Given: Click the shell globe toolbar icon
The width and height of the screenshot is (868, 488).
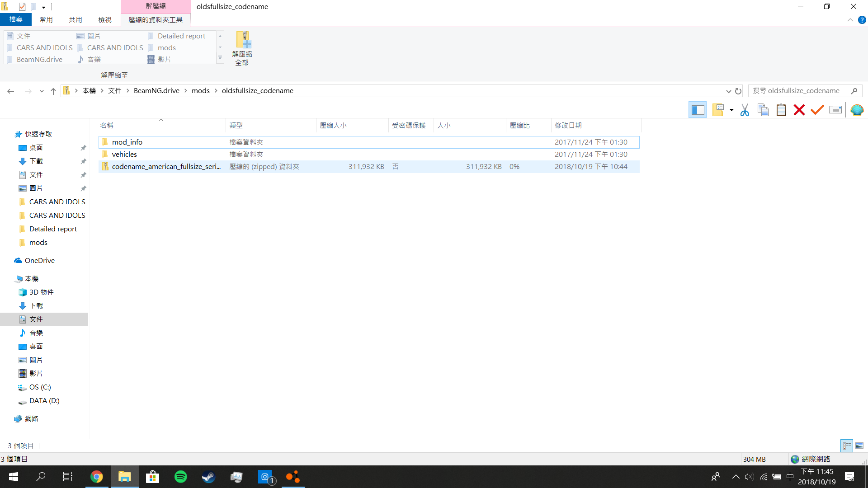Looking at the screenshot, I should point(857,110).
